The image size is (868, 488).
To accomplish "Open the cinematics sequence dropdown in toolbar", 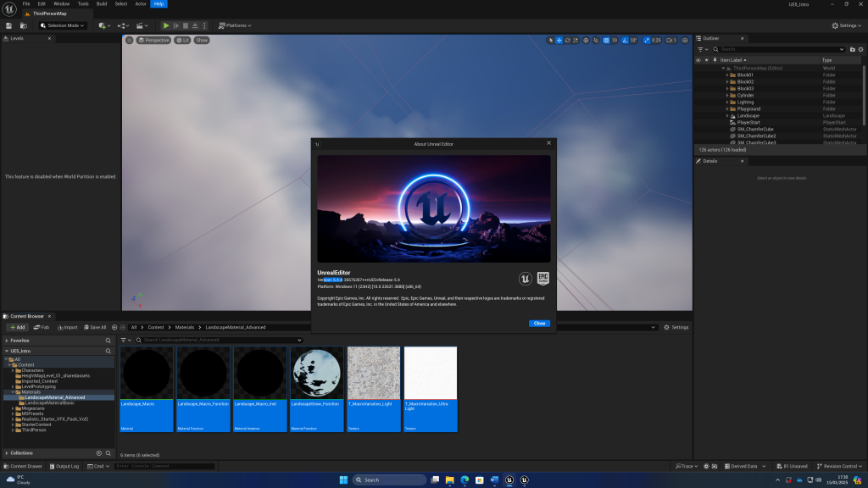I will point(142,25).
